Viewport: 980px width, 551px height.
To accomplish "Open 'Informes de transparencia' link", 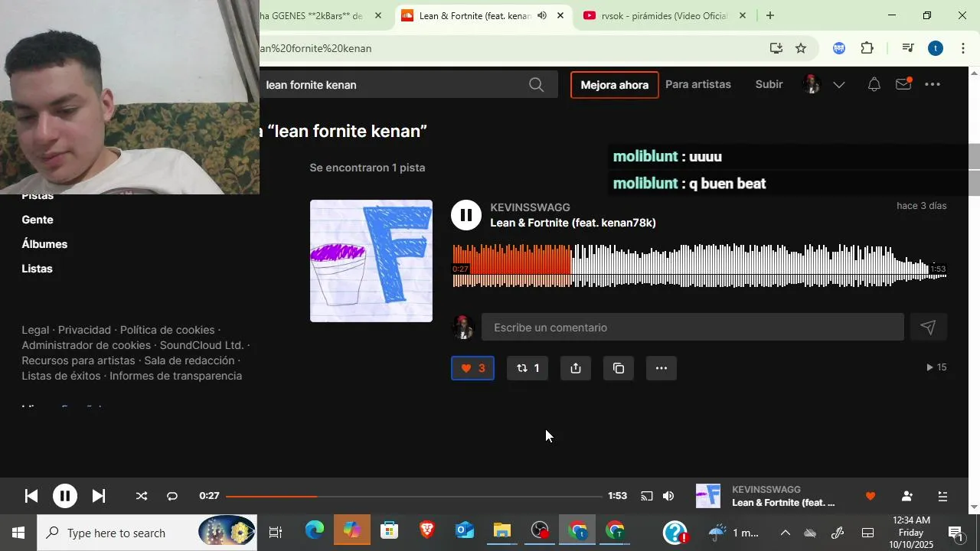I will [x=175, y=376].
